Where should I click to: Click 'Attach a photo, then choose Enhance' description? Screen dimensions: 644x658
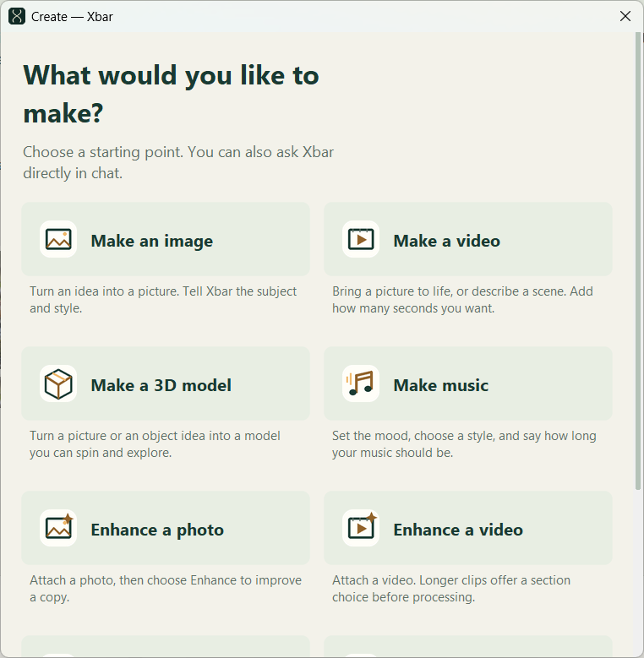[x=166, y=589]
